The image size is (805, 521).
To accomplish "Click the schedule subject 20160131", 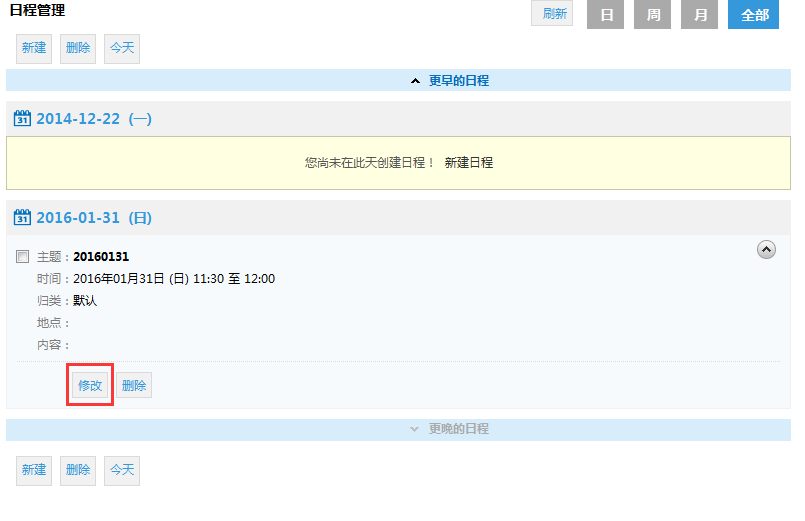I will 101,257.
